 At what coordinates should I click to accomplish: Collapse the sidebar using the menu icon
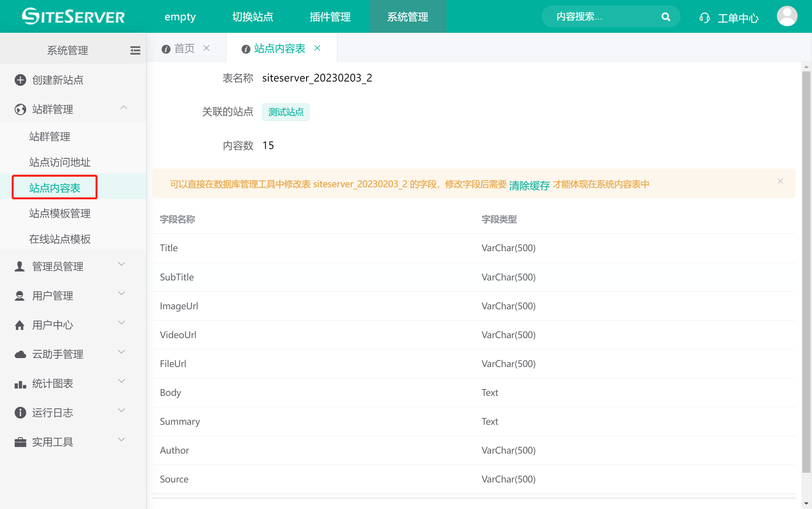[x=135, y=50]
